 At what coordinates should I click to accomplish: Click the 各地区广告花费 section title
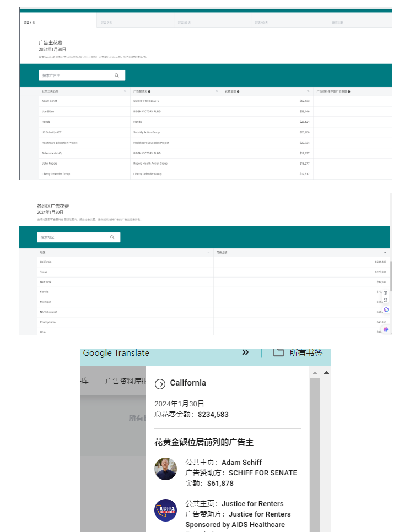53,206
